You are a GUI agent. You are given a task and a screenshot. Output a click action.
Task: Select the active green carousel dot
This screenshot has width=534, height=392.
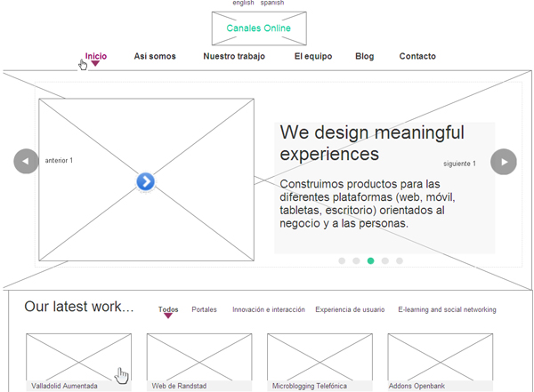tap(370, 261)
